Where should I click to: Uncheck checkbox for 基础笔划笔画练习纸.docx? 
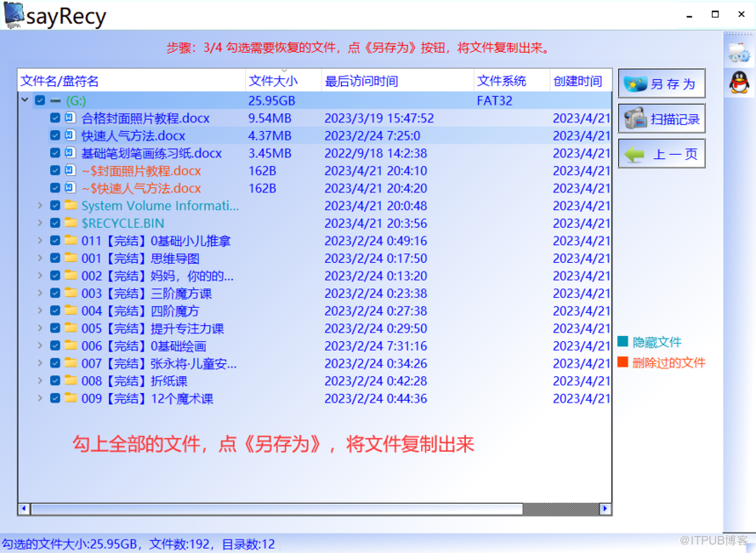click(x=55, y=153)
